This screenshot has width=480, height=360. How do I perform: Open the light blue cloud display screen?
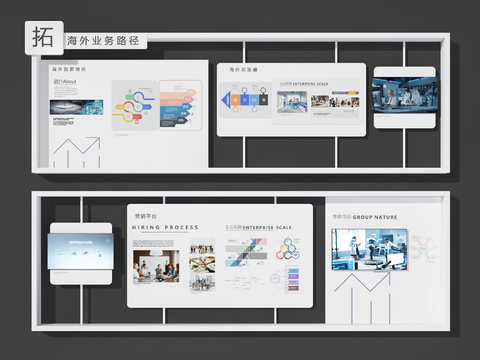pos(81,251)
